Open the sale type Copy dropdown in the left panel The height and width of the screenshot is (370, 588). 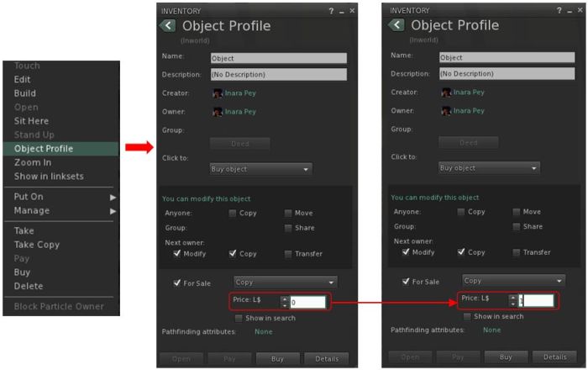(x=285, y=283)
